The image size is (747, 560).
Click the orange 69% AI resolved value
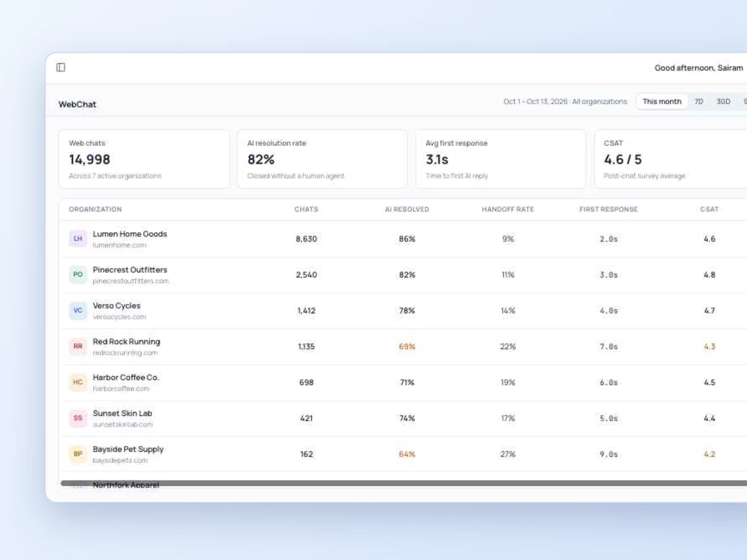click(407, 347)
